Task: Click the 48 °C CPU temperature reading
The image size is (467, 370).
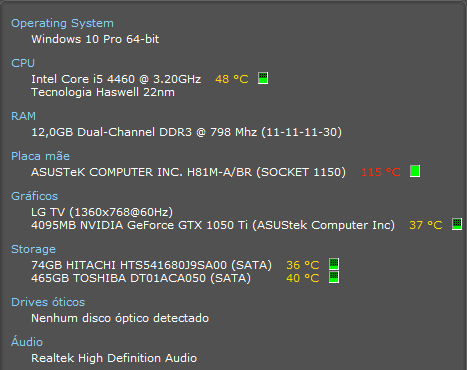Action: click(x=232, y=79)
